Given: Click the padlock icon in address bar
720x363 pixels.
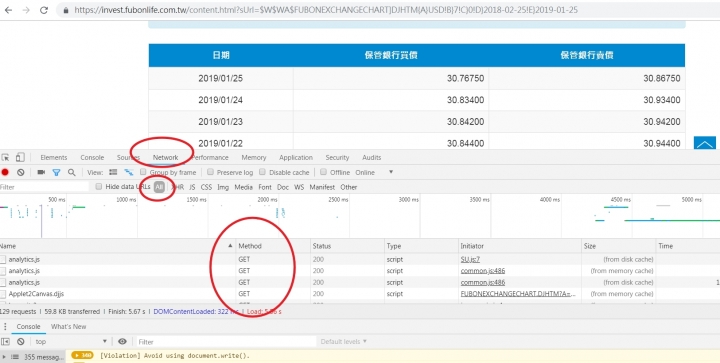Looking at the screenshot, I should coord(67,10).
